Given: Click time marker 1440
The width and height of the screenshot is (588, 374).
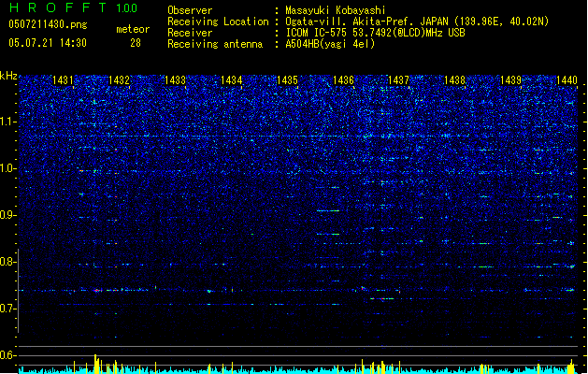Looking at the screenshot, I should tap(566, 80).
